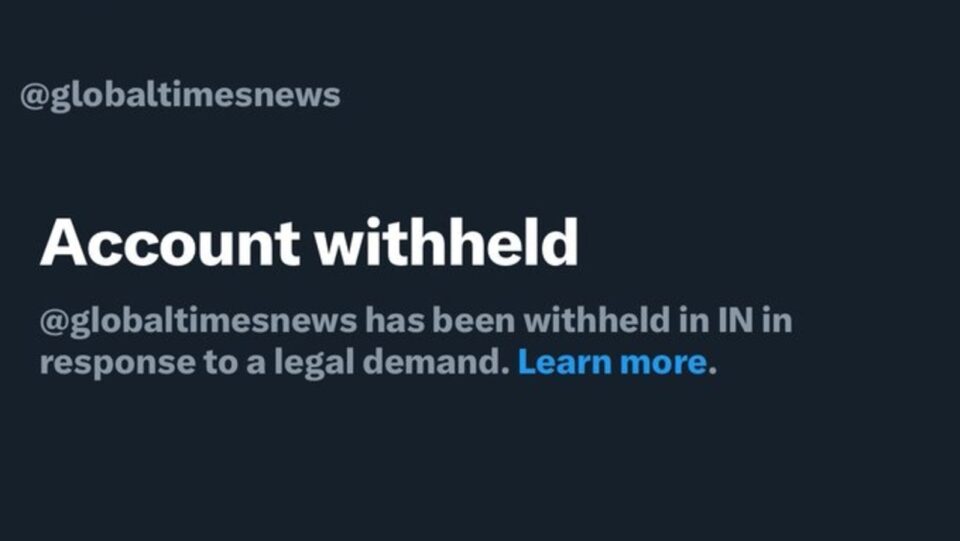Click the @globaltimesnews handle at the top
960x541 pixels.
[x=180, y=96]
